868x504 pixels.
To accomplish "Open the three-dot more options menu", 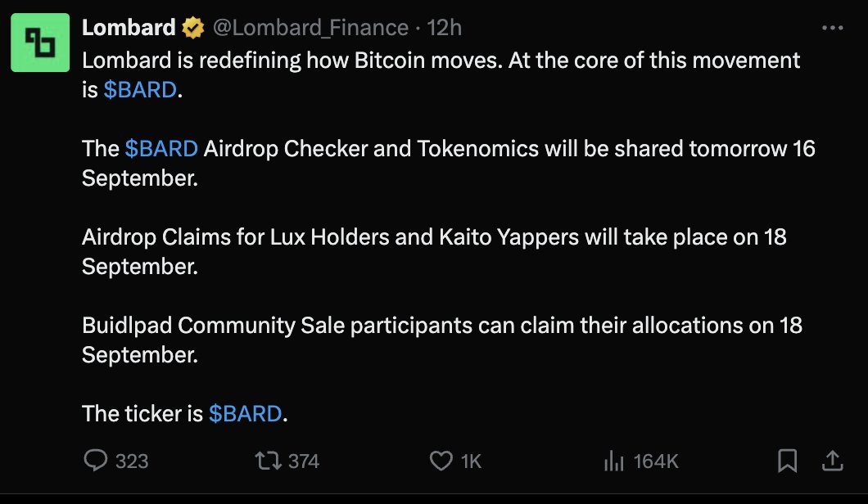I will (833, 28).
